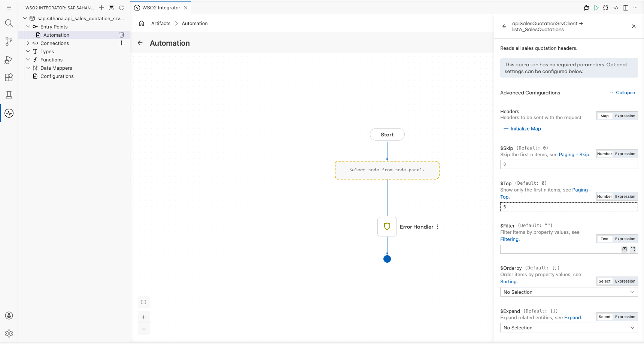Go to home icon in breadcrumb
Screen dimensions: 644x344
click(142, 23)
